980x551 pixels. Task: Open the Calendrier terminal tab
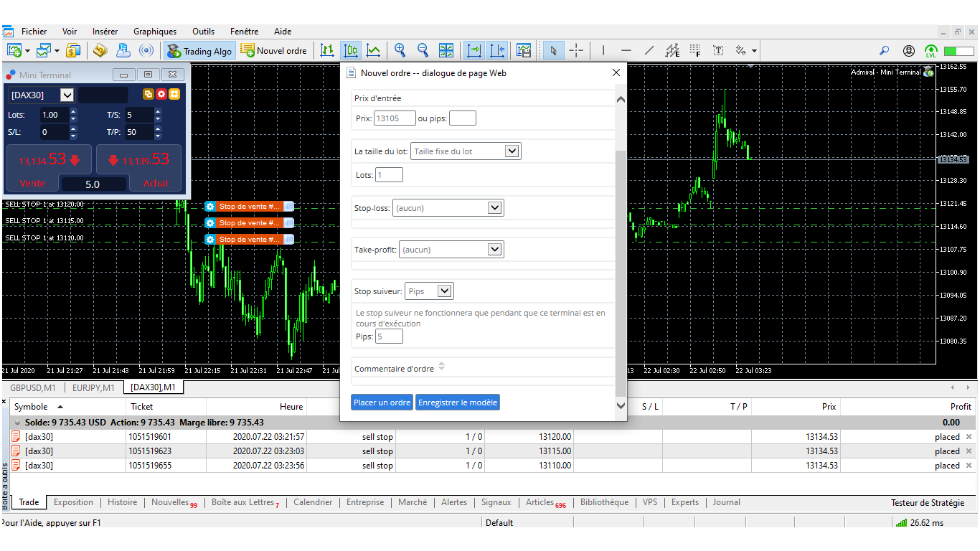click(313, 503)
